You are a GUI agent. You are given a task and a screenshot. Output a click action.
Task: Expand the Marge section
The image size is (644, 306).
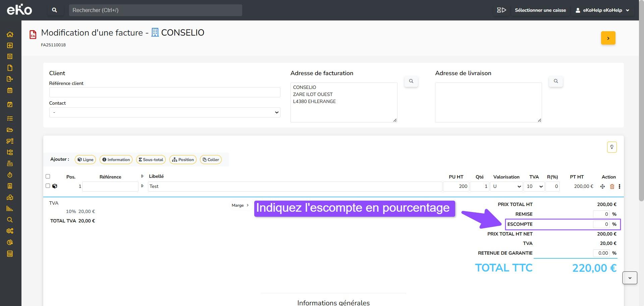(x=240, y=205)
